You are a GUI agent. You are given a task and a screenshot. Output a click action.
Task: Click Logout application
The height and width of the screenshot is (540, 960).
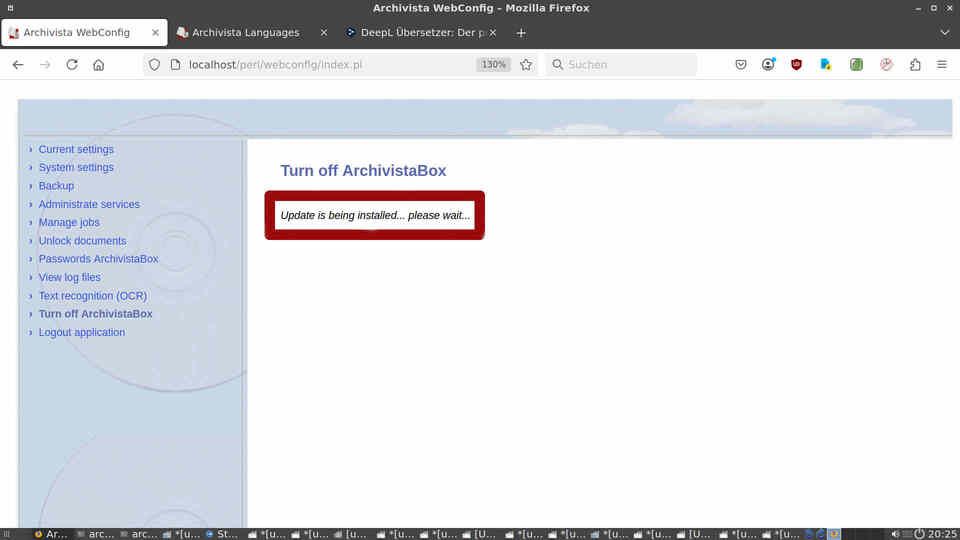tap(81, 332)
